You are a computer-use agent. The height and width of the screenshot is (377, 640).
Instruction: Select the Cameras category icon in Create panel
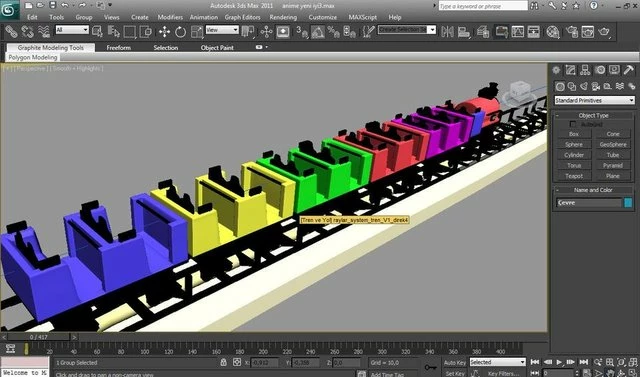coord(596,86)
